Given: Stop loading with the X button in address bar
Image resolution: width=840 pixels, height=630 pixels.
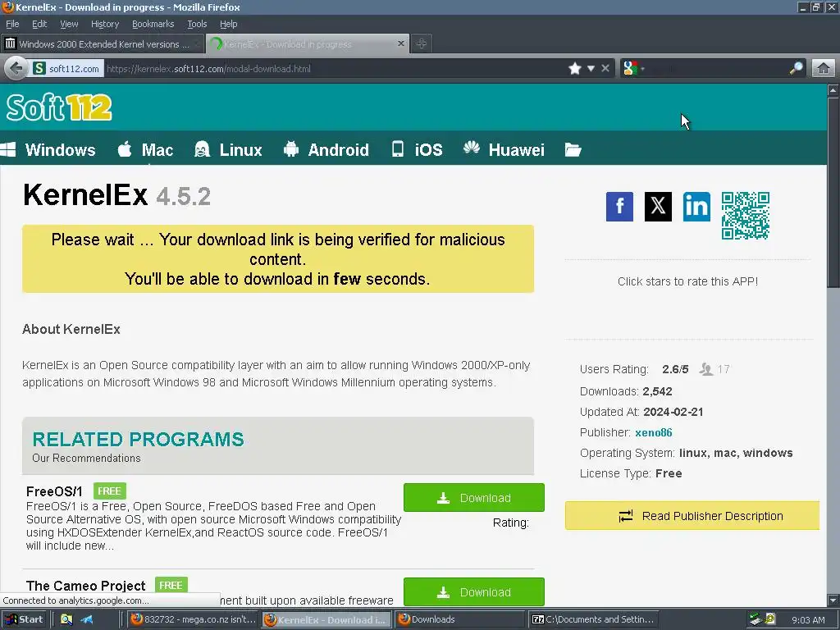Looking at the screenshot, I should (605, 69).
